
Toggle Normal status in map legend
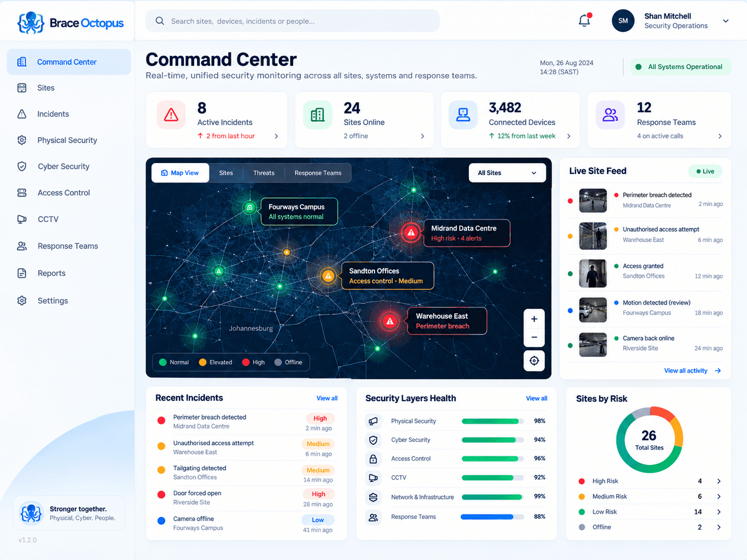(174, 362)
